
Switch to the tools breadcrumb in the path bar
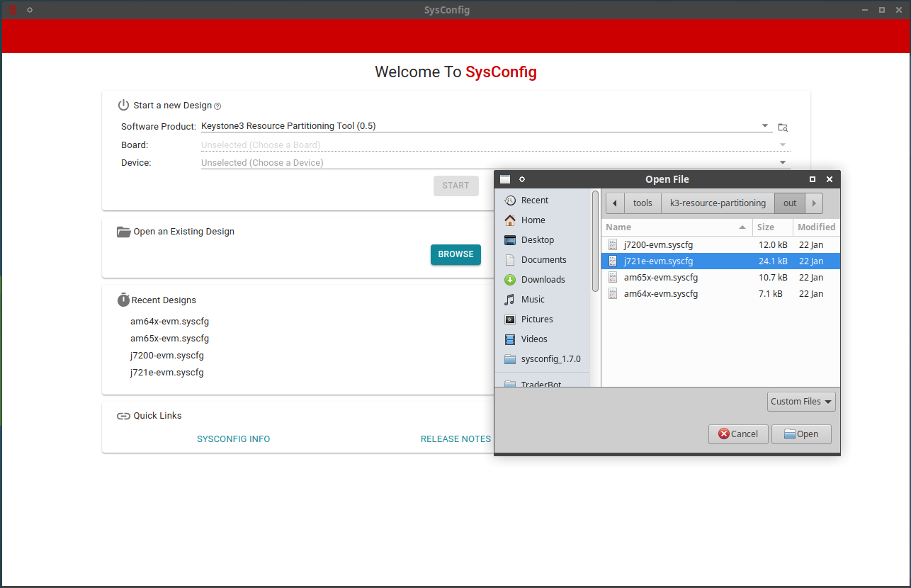pyautogui.click(x=642, y=203)
